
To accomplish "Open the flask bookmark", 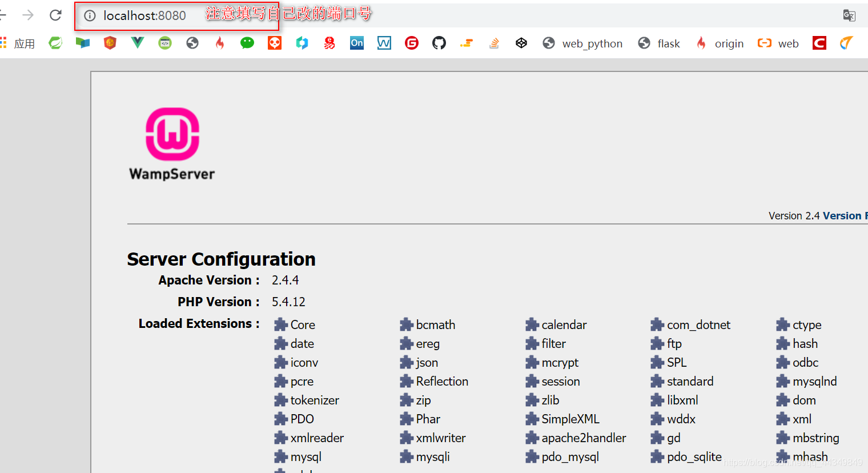I will coord(659,43).
